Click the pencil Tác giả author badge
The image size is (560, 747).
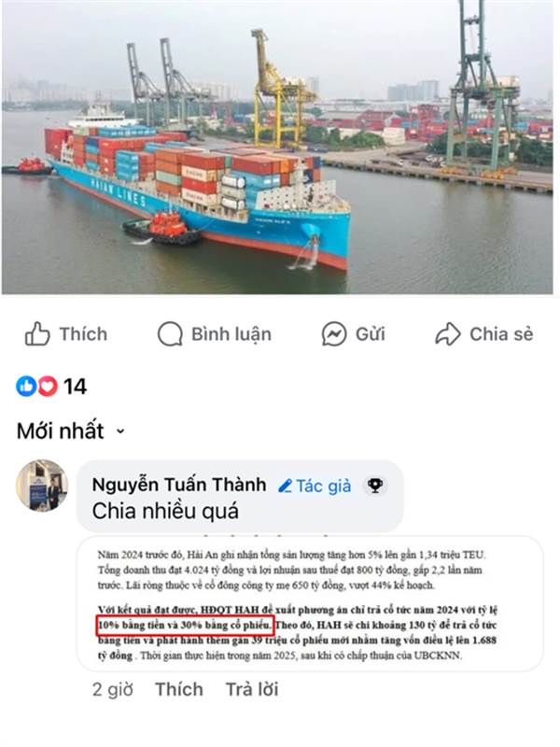[x=315, y=486]
